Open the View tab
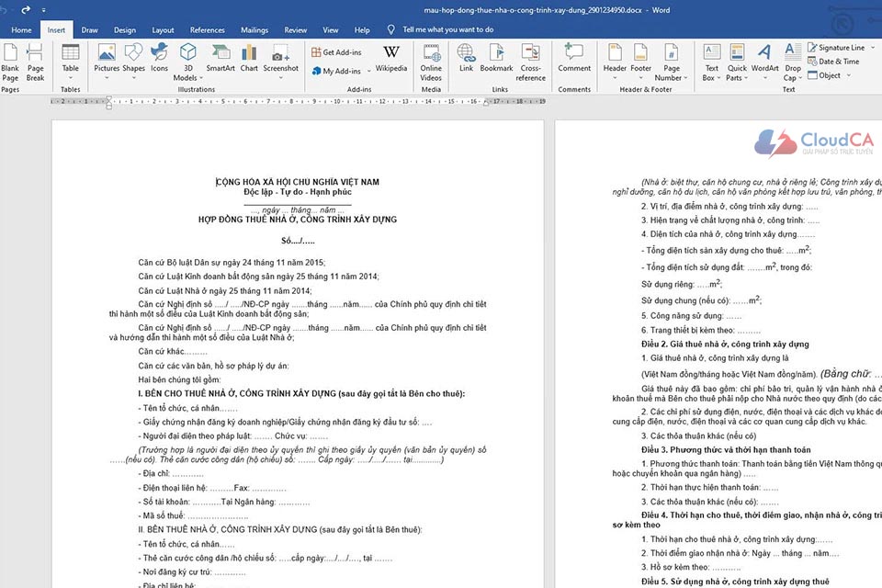The image size is (882, 588). (x=330, y=30)
